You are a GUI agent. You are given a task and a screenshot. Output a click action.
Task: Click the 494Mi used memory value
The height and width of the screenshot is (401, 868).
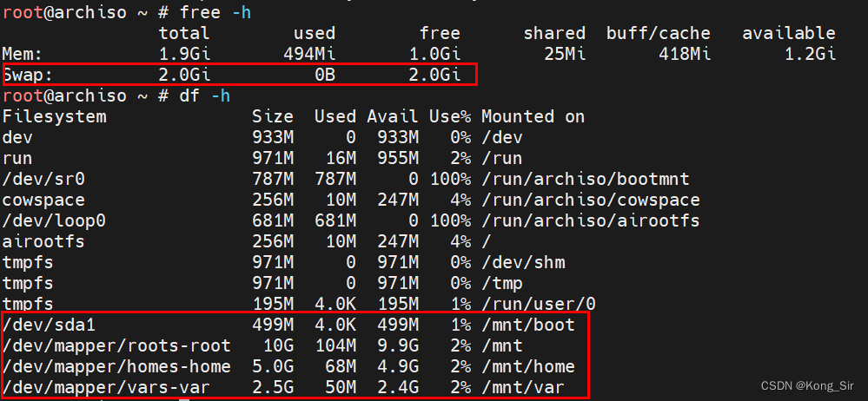(x=309, y=54)
